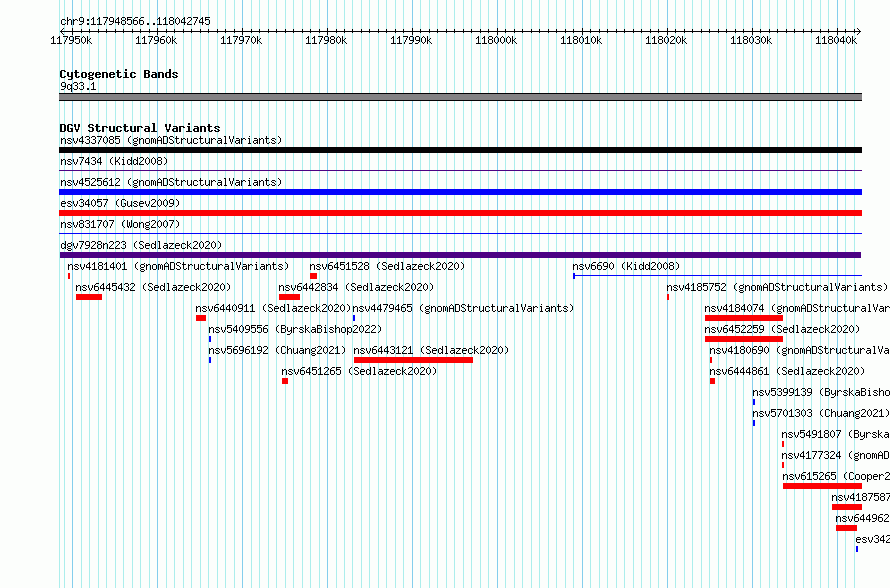Open the nsv5491807 variant label

[x=836, y=434]
